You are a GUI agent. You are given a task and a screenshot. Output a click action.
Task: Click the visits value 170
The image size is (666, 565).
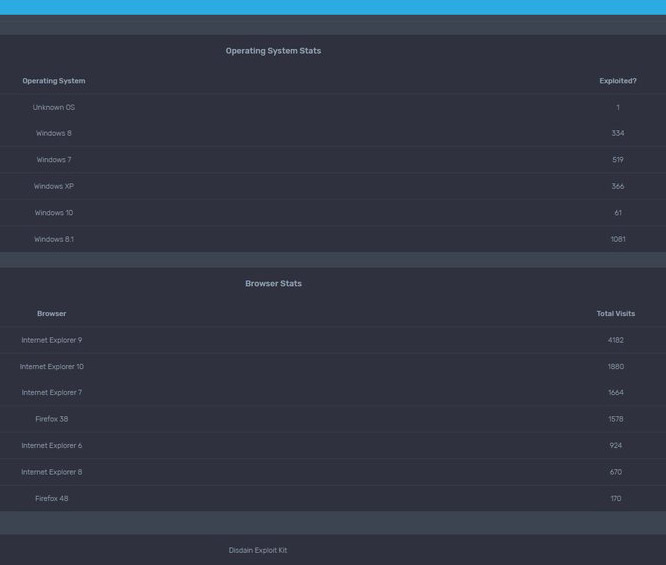pos(615,498)
